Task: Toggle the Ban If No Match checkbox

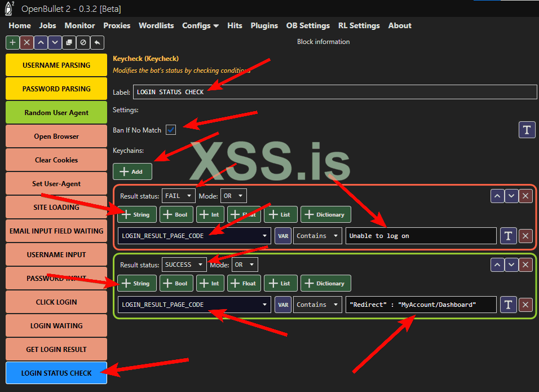Action: tap(171, 130)
